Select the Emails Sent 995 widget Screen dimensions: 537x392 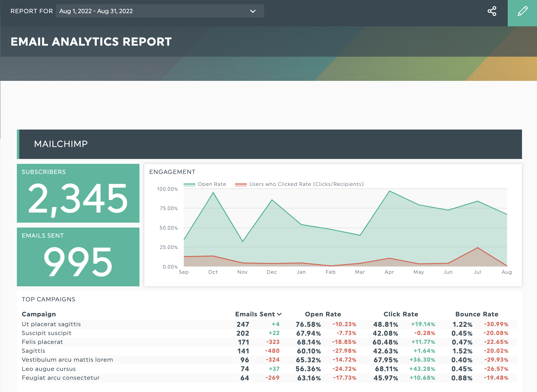tap(78, 257)
